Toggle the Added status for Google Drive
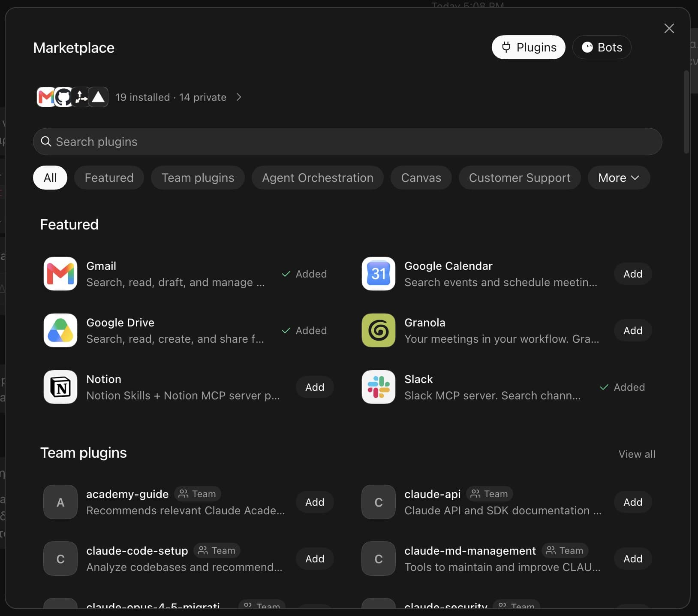The image size is (698, 616). [304, 330]
